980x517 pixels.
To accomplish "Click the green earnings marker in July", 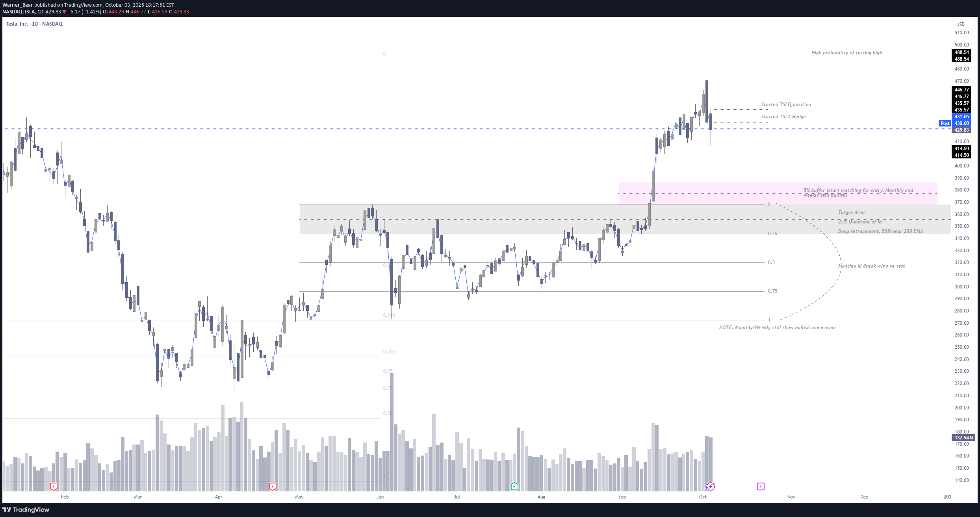I will (x=514, y=486).
